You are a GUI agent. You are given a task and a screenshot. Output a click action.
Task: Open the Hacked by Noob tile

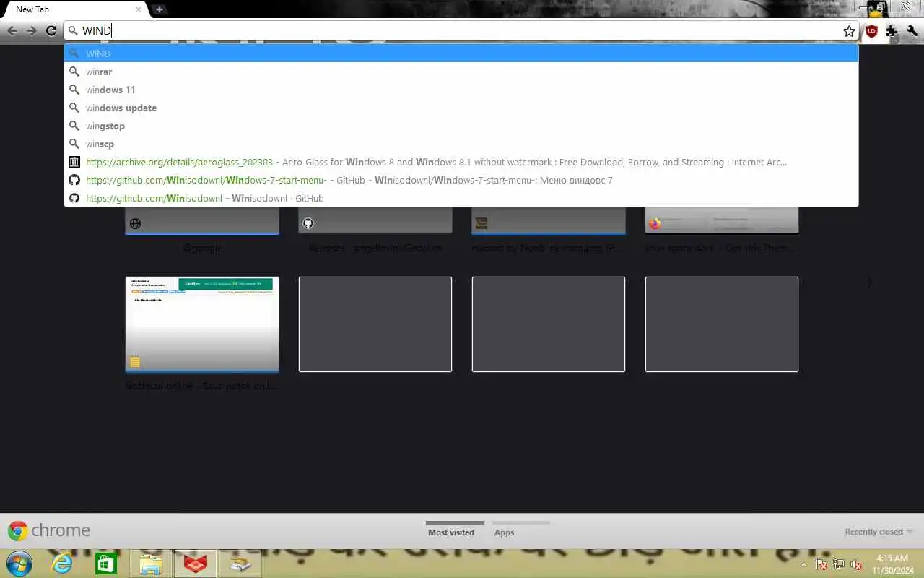pyautogui.click(x=549, y=220)
